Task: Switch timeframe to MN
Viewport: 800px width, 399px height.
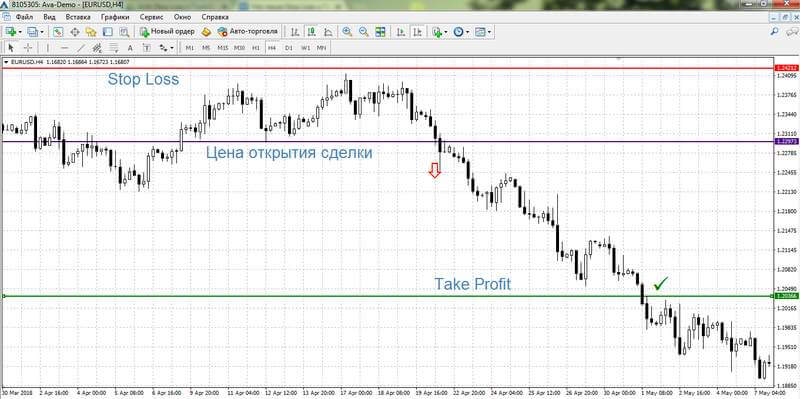Action: tap(321, 48)
